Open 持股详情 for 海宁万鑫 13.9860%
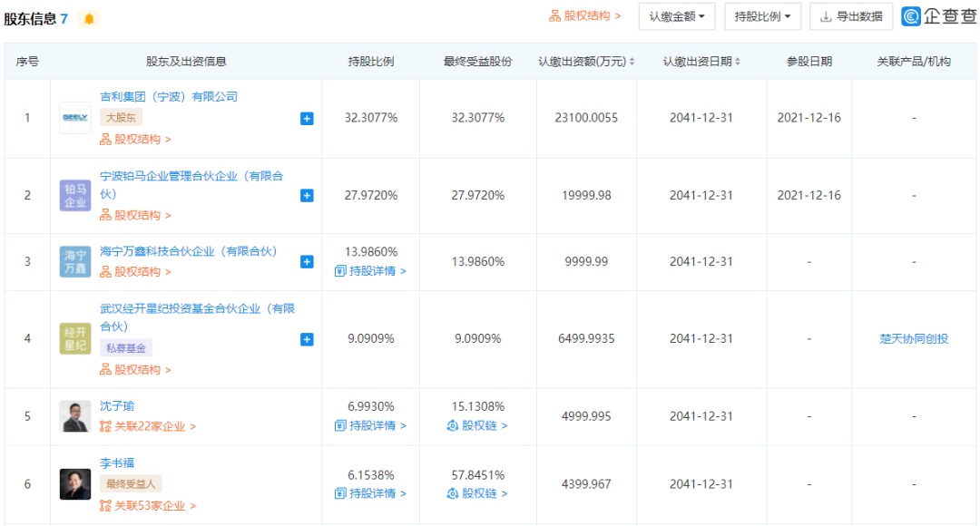Screen dimensions: 980x526 (x=370, y=271)
